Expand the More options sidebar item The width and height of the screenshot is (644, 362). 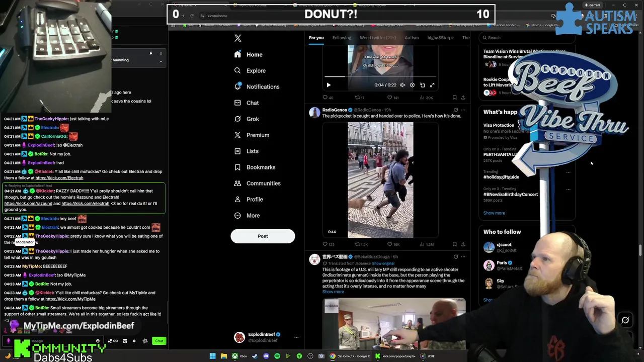point(247,215)
